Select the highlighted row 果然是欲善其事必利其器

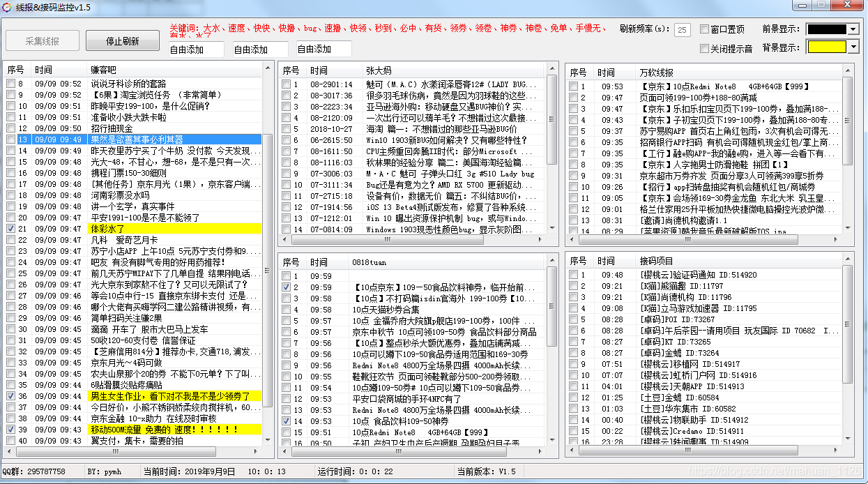point(133,139)
